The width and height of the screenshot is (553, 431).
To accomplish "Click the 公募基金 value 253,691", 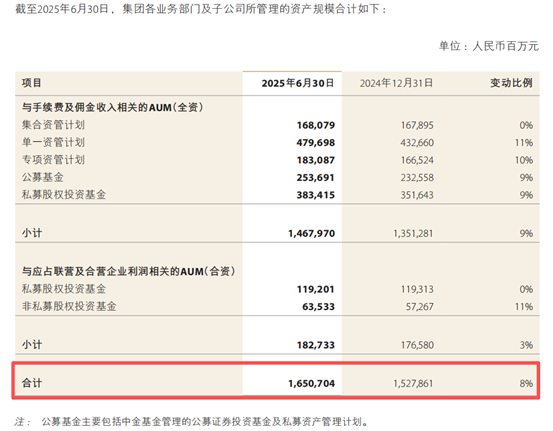I will tap(316, 177).
